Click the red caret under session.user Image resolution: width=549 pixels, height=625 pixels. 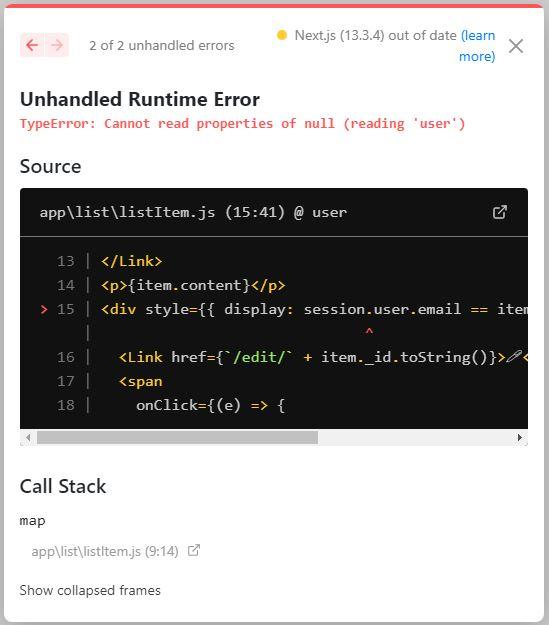pyautogui.click(x=369, y=332)
